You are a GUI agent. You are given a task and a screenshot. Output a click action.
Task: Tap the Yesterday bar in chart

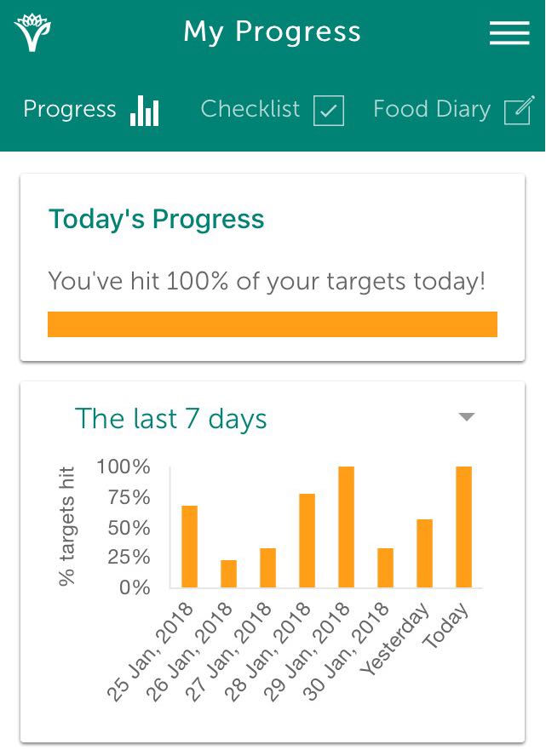click(424, 553)
